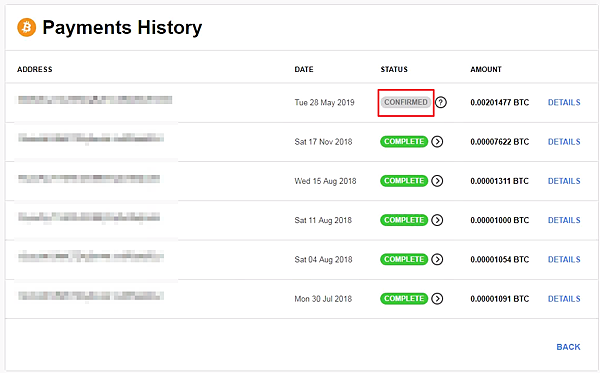The image size is (600, 373).
Task: Open DETAILS for the 17 Nov 2018 payment
Action: [x=564, y=142]
